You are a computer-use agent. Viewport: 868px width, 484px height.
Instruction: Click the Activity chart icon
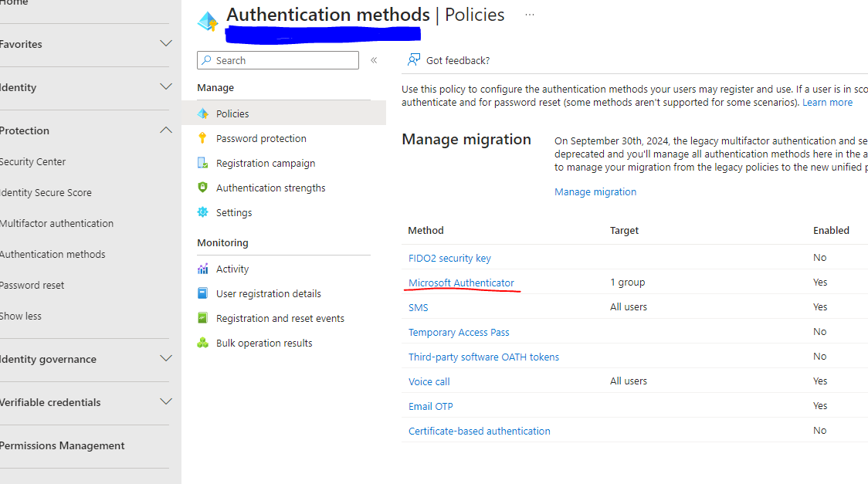tap(202, 269)
